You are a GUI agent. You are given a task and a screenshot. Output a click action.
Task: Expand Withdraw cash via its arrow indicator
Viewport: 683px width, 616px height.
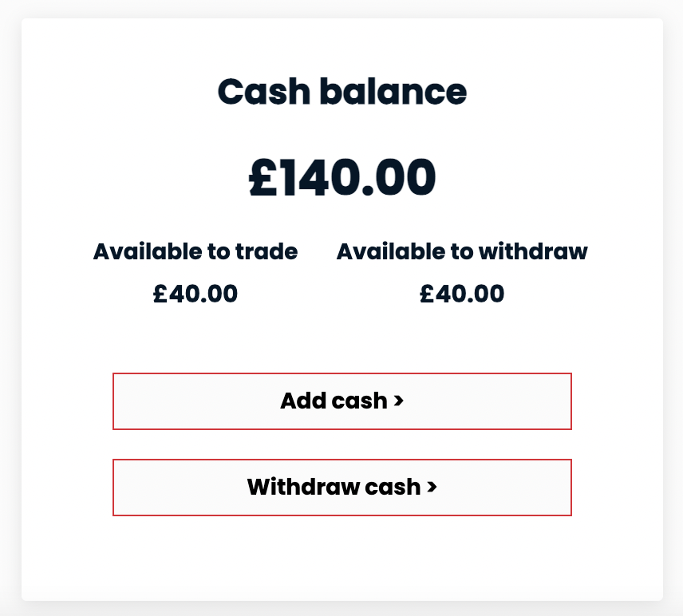(430, 488)
